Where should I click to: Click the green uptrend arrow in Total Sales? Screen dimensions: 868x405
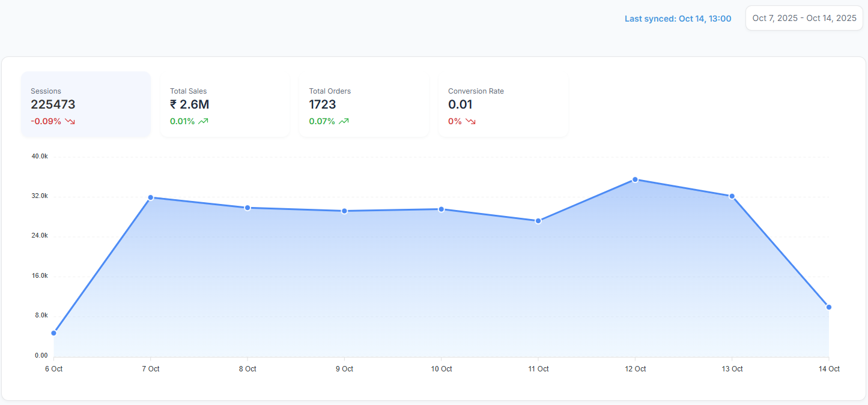coord(204,121)
